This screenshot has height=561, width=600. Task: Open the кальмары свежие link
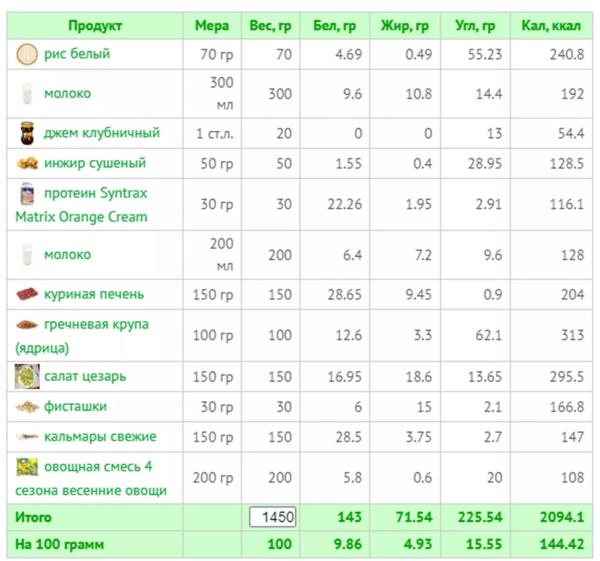coord(100,437)
